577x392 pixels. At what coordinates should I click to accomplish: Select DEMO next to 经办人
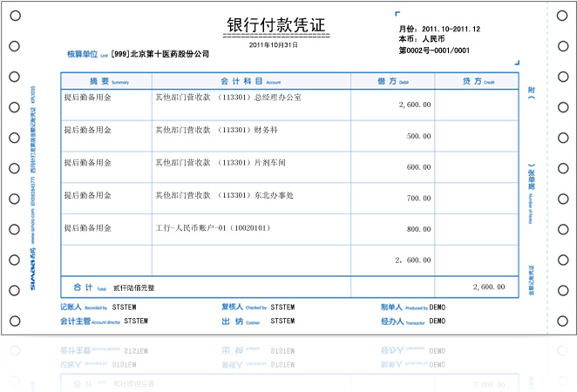[438, 321]
